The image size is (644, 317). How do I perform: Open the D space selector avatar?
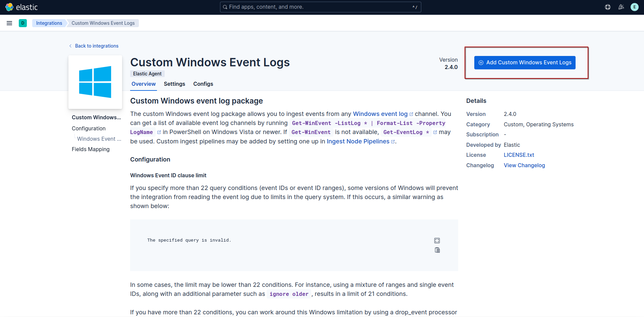coord(23,23)
